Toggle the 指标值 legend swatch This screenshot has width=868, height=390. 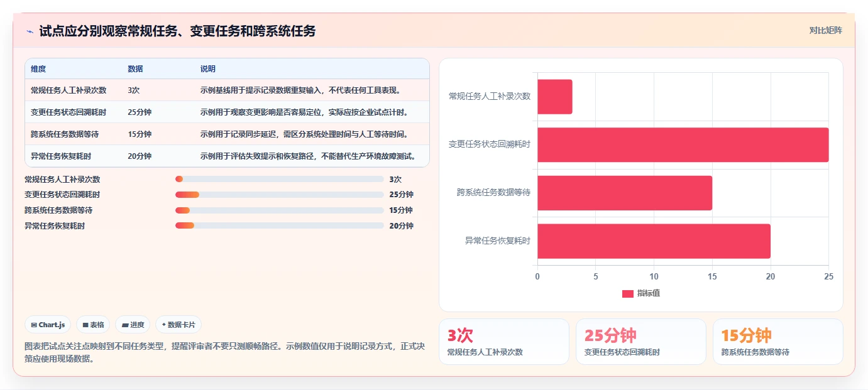coord(627,293)
